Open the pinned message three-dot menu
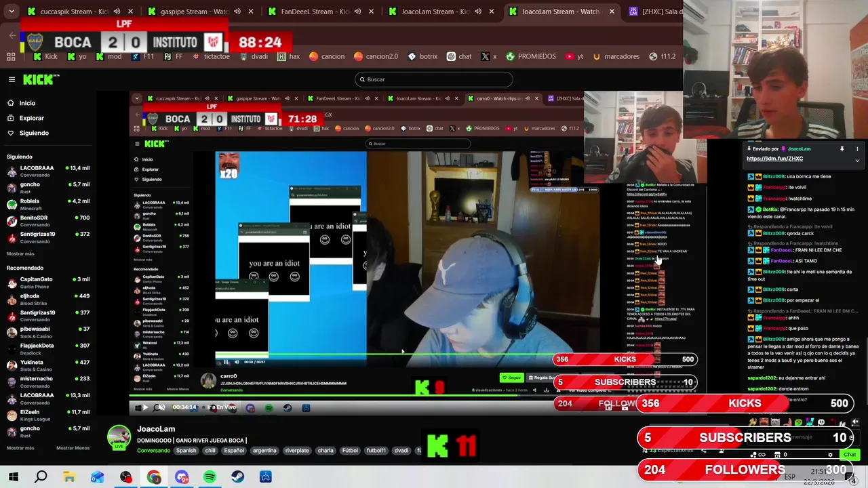Viewport: 868px width, 488px height. (857, 148)
